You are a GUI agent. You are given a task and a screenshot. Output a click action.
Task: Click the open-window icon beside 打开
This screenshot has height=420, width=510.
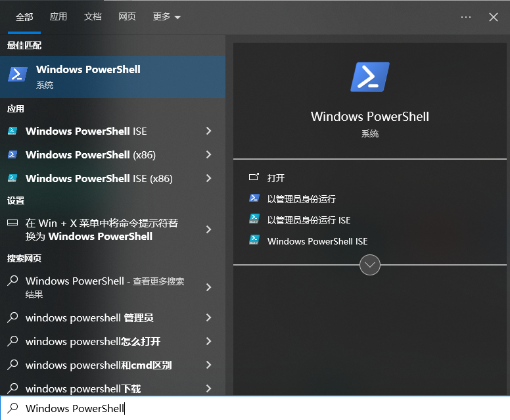coord(254,177)
